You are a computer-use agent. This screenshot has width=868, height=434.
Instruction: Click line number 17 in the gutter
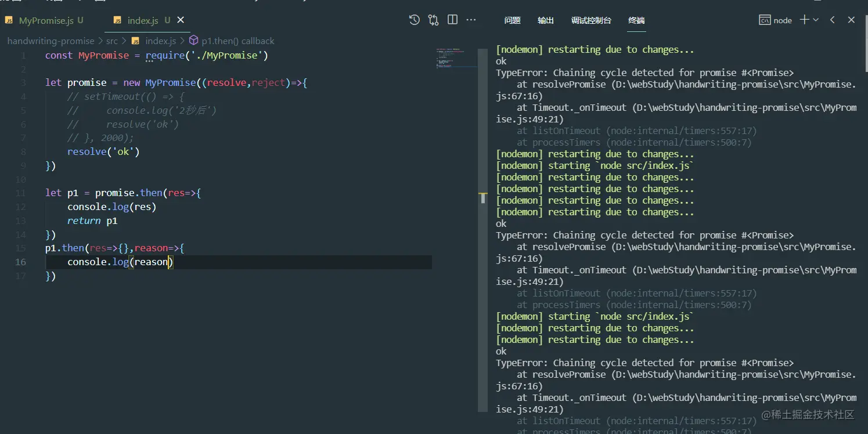tap(20, 276)
